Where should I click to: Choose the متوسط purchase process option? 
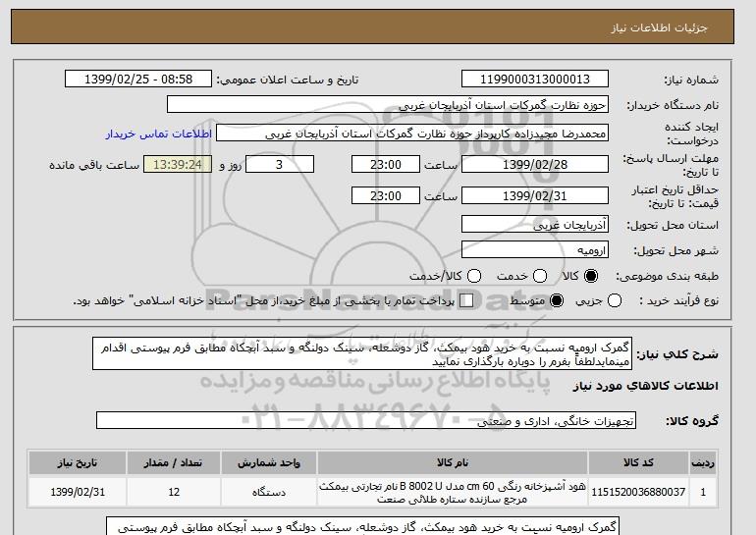[x=557, y=300]
